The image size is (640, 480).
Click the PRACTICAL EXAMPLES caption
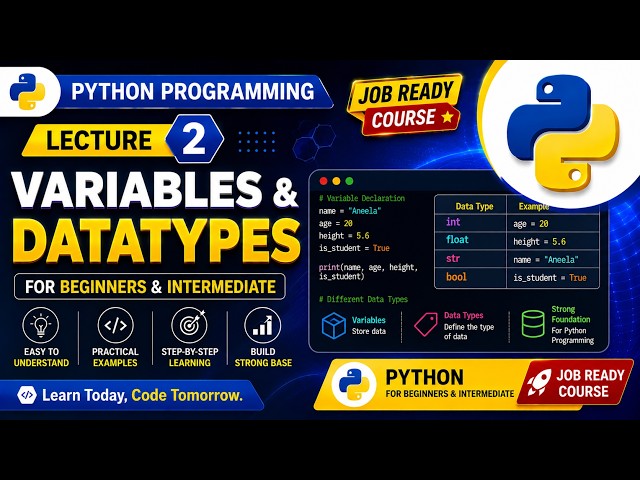tap(115, 357)
